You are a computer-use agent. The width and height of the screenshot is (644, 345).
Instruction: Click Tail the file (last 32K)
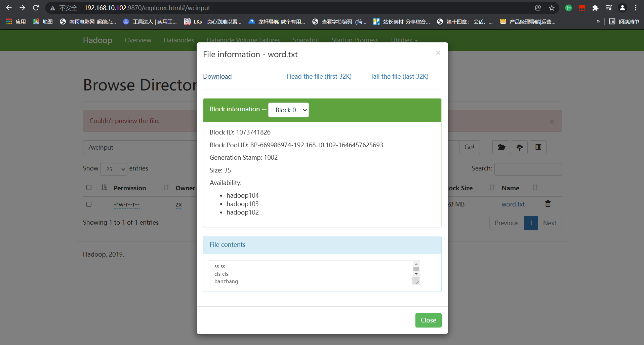coord(399,76)
